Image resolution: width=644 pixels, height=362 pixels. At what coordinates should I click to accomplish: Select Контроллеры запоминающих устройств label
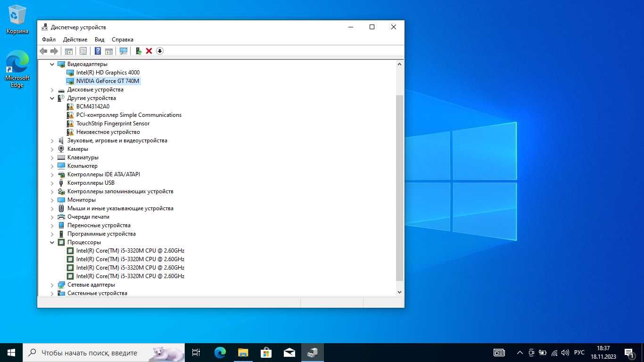(120, 191)
